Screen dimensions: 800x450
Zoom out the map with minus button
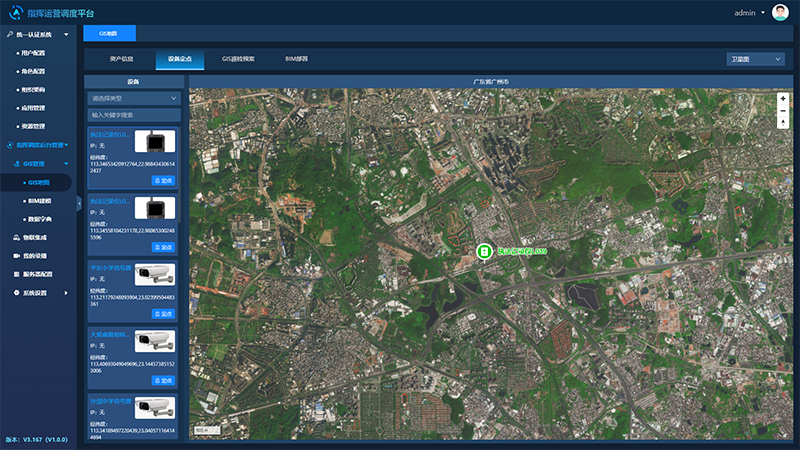pyautogui.click(x=783, y=110)
